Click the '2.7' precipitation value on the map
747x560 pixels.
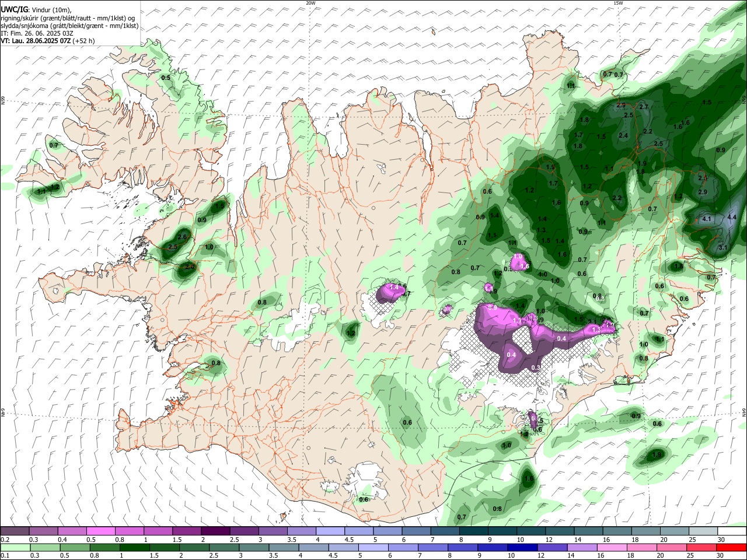click(x=644, y=107)
